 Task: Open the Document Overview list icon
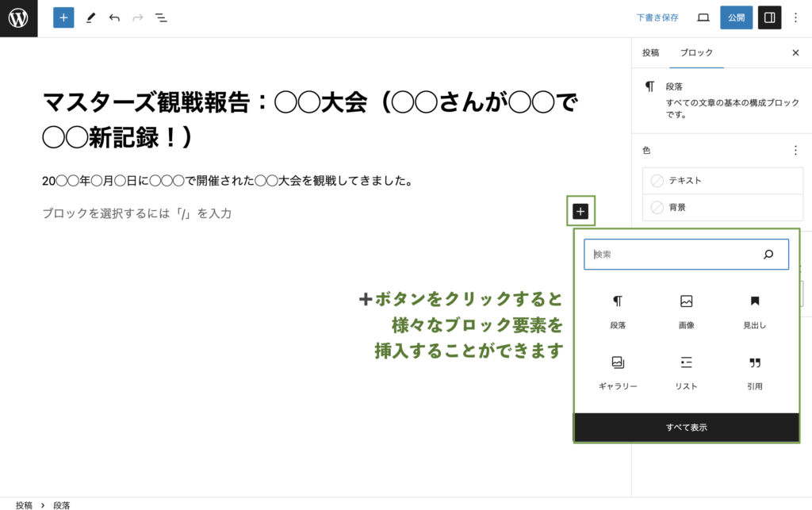pyautogui.click(x=161, y=17)
